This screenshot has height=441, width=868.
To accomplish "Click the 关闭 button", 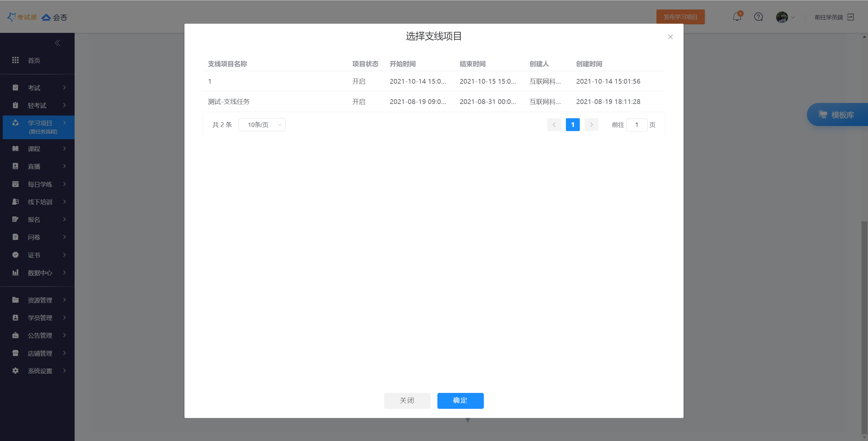I will pyautogui.click(x=407, y=401).
